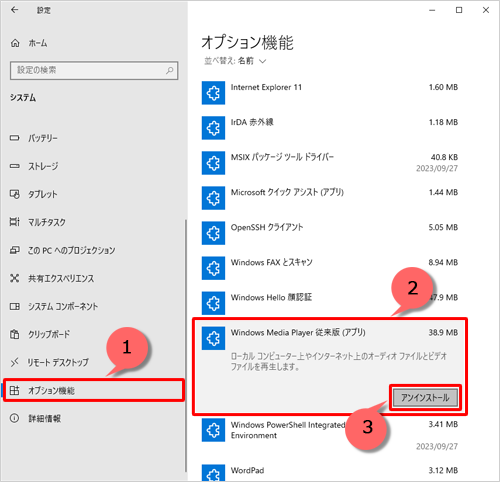Click WordPad name text
Screen dimensions: 500x482
(x=247, y=470)
